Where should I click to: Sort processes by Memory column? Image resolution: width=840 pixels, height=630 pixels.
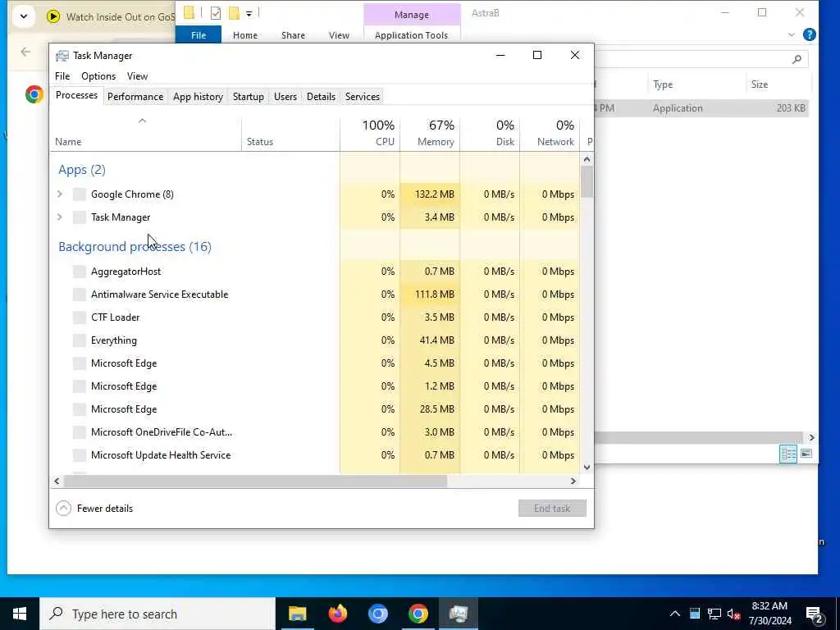(430, 133)
